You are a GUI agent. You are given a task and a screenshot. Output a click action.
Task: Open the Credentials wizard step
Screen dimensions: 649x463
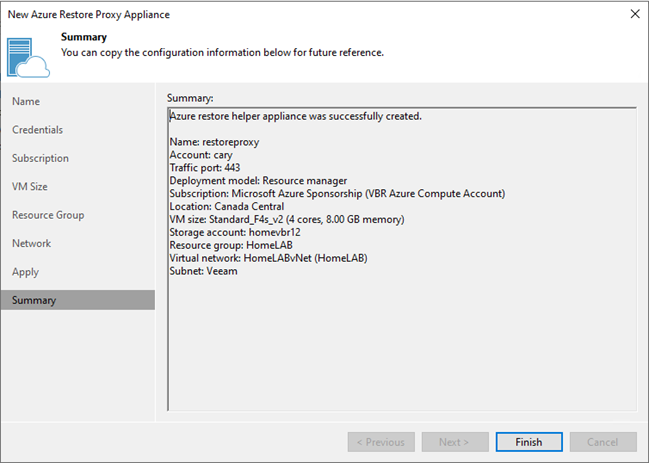(38, 130)
